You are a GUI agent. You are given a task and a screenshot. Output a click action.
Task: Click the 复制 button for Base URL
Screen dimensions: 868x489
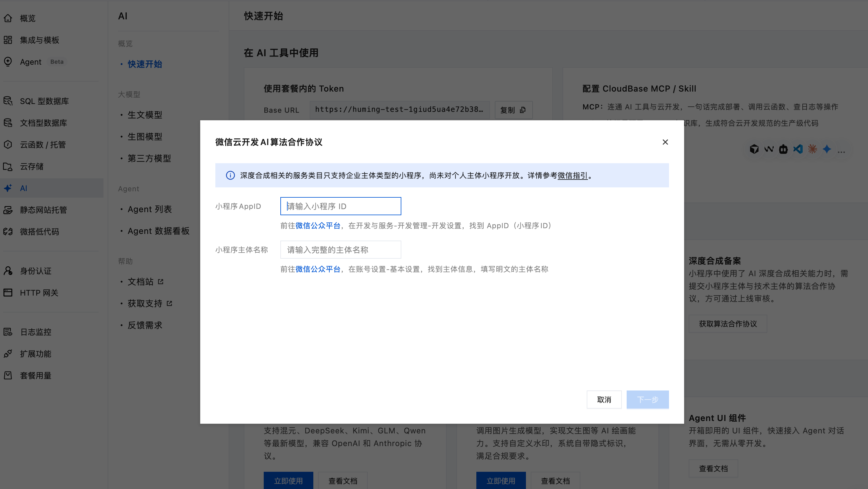pyautogui.click(x=514, y=110)
